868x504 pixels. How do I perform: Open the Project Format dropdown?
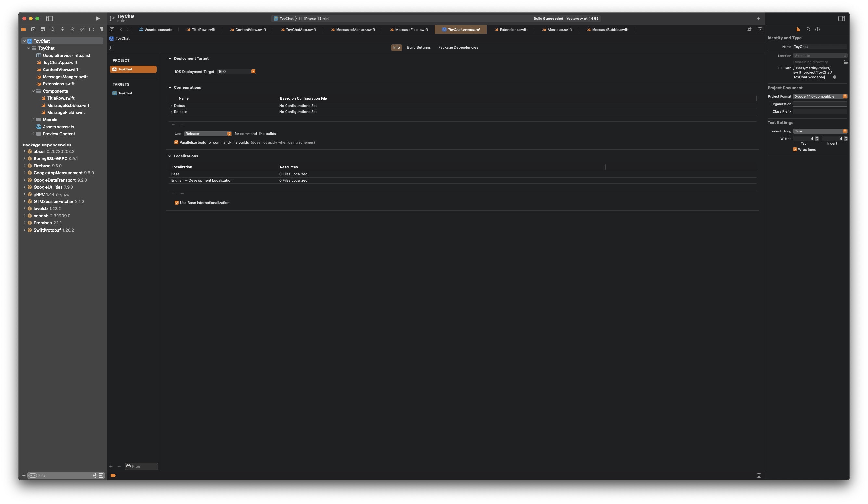point(820,97)
